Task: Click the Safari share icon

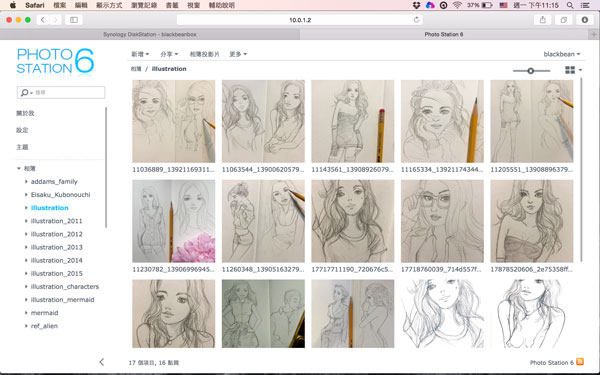Action: [543, 20]
